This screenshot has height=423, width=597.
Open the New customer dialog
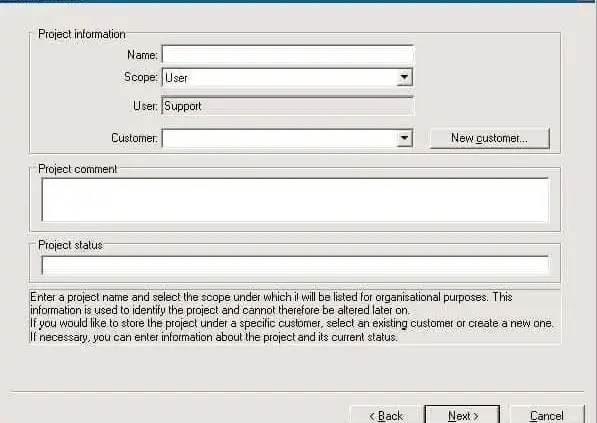[490, 138]
